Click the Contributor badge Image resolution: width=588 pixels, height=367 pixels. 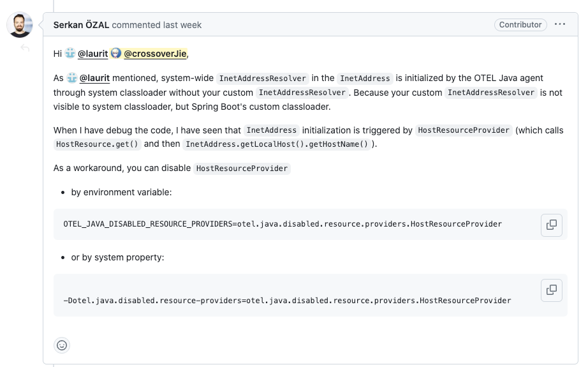click(520, 25)
